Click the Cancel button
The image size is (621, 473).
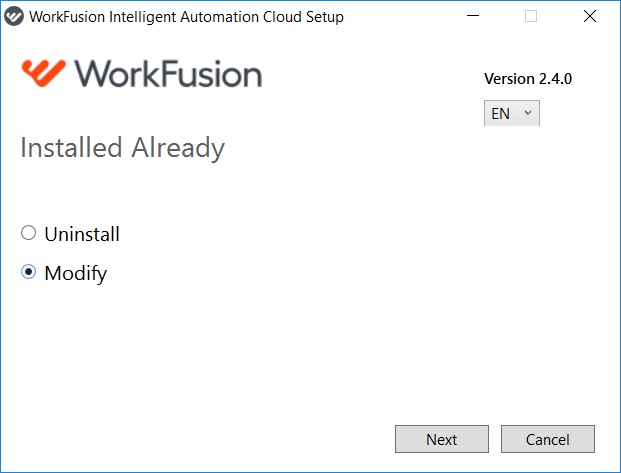click(548, 439)
